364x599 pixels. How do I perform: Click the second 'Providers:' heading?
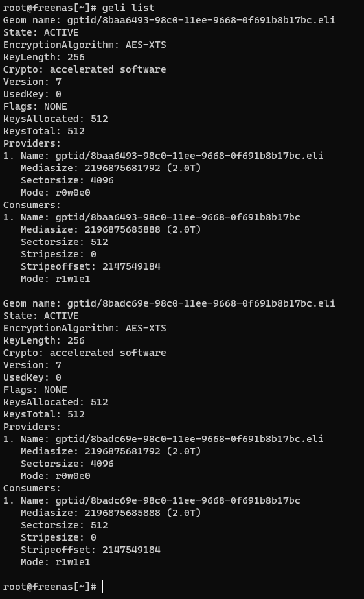pos(32,427)
